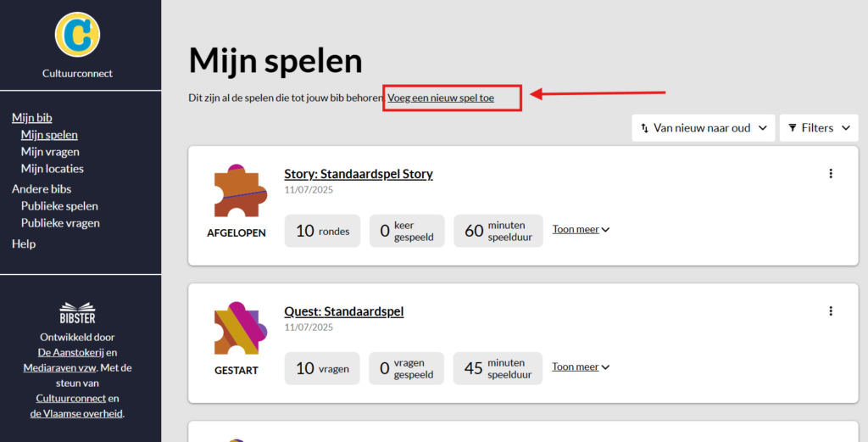Open three-dot menu for Quest: Standaardspel
This screenshot has height=442, width=868.
click(x=830, y=311)
